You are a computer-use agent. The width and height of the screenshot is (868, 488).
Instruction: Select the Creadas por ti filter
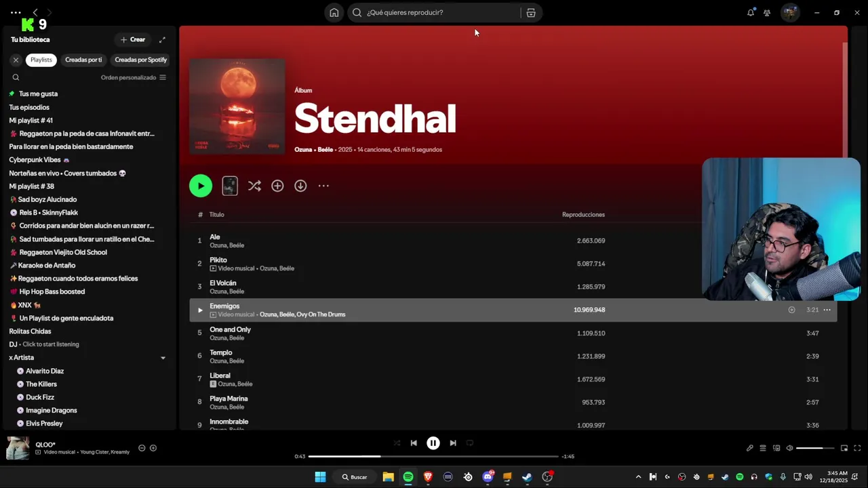pyautogui.click(x=83, y=60)
